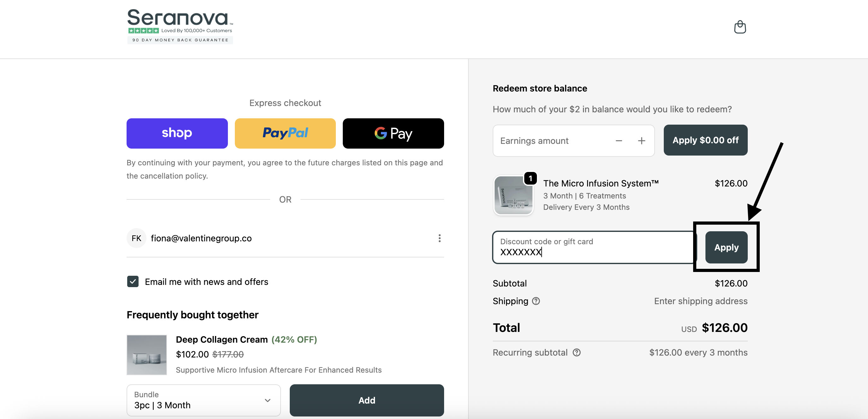Click the Recurring subtotal info icon
The image size is (868, 419).
[577, 352]
